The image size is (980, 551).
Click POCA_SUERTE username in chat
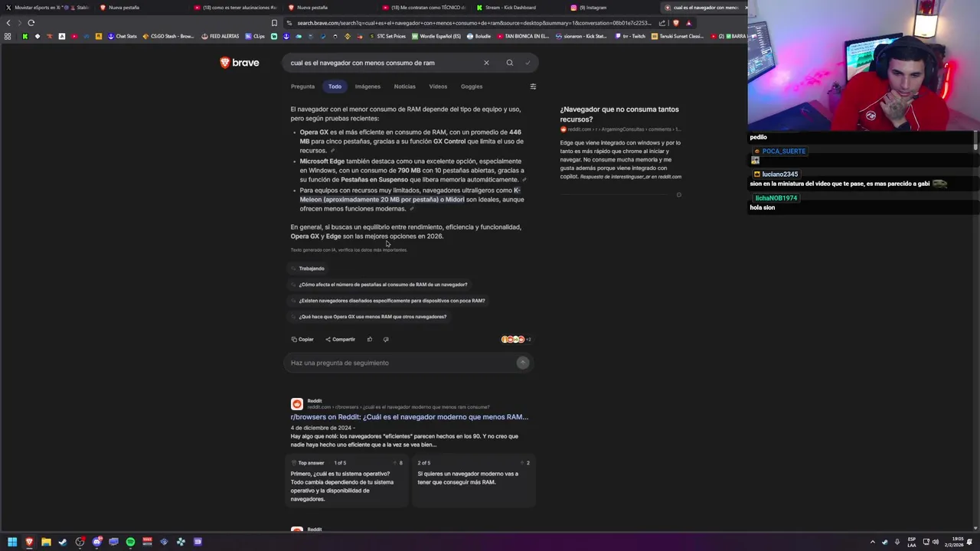click(783, 152)
